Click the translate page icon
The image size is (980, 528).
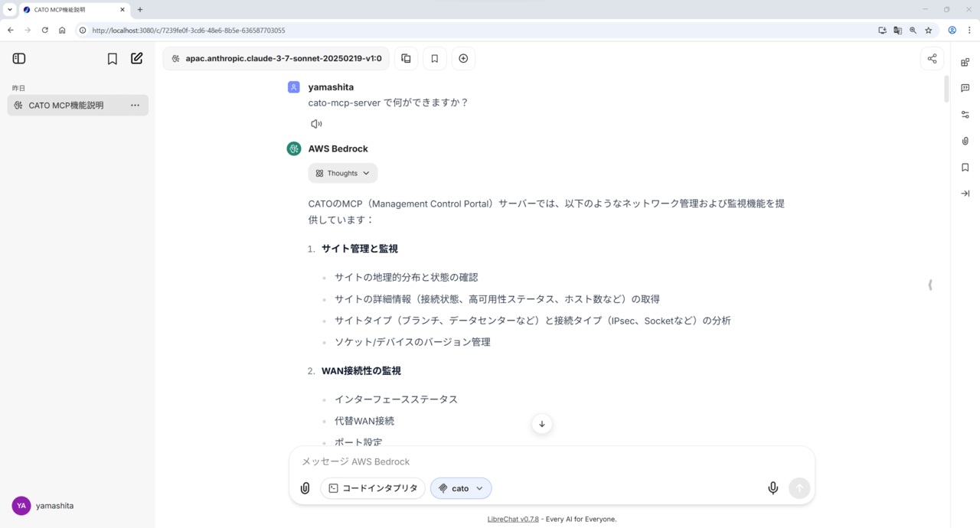click(x=897, y=31)
